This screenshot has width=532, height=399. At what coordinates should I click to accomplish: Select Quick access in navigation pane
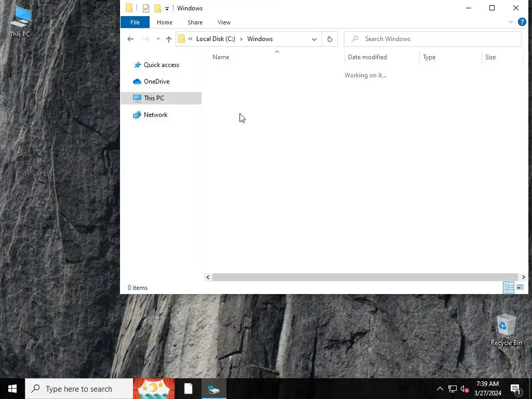[x=161, y=65]
